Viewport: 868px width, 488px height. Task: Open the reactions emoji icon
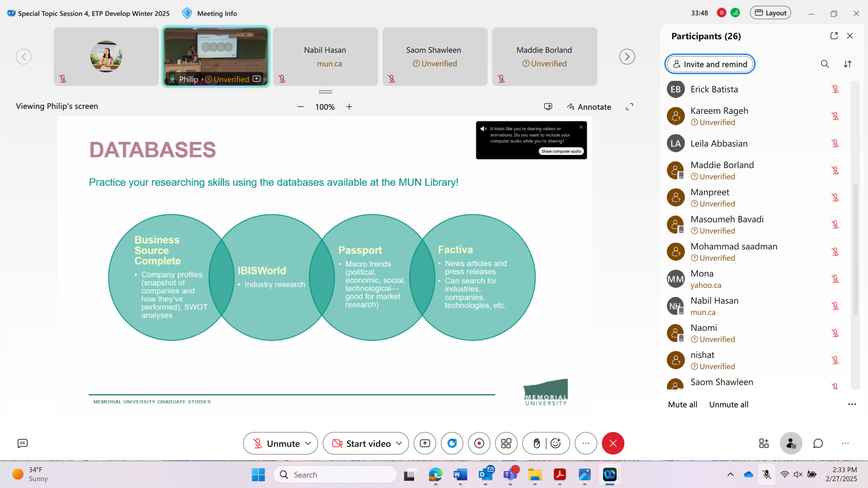pyautogui.click(x=556, y=443)
